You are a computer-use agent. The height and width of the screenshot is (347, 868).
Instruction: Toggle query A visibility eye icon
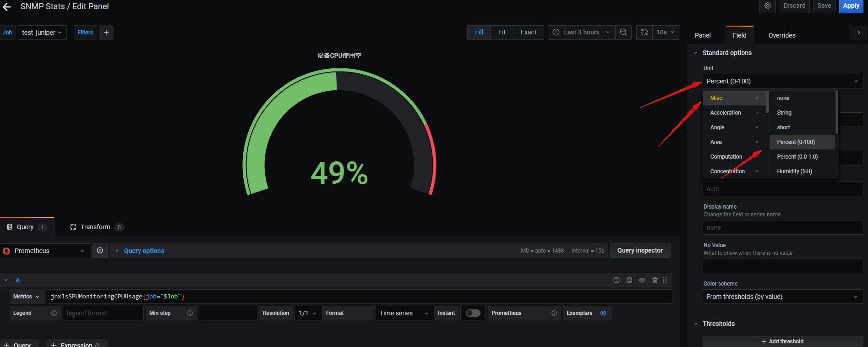click(642, 280)
